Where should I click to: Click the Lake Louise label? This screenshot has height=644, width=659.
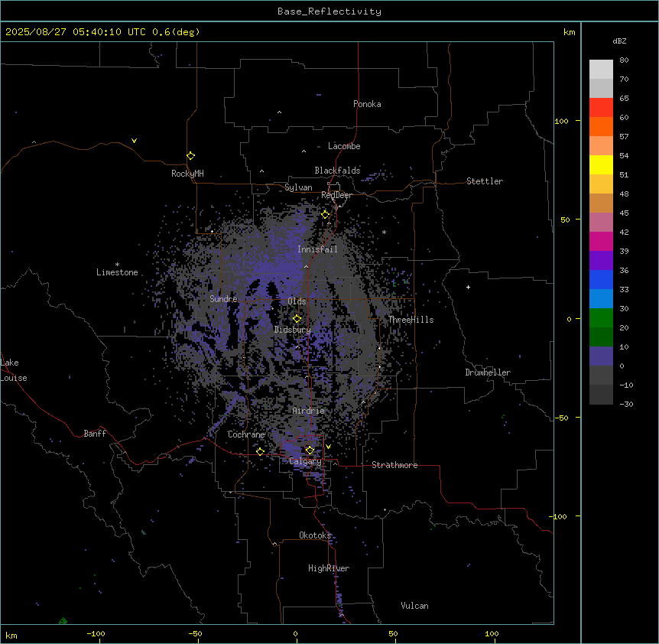(x=14, y=370)
